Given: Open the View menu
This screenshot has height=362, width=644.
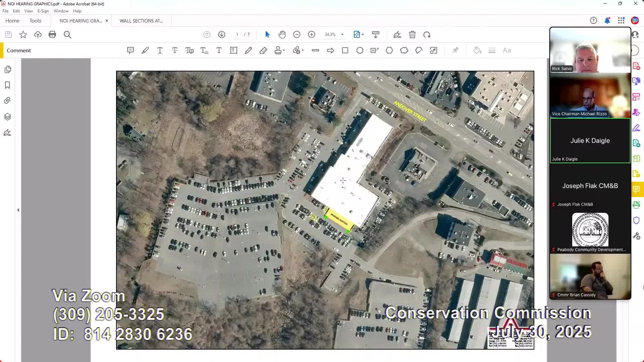Looking at the screenshot, I should (x=29, y=11).
